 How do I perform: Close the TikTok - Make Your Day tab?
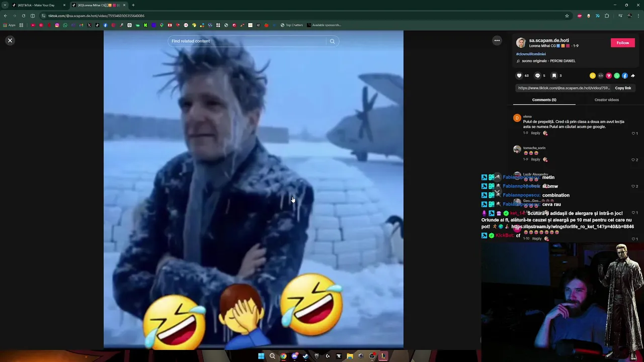click(x=64, y=5)
